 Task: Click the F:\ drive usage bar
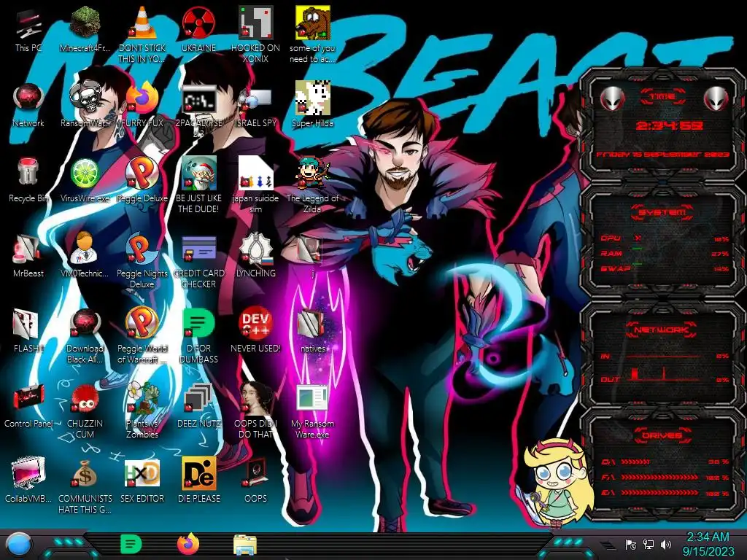point(659,477)
